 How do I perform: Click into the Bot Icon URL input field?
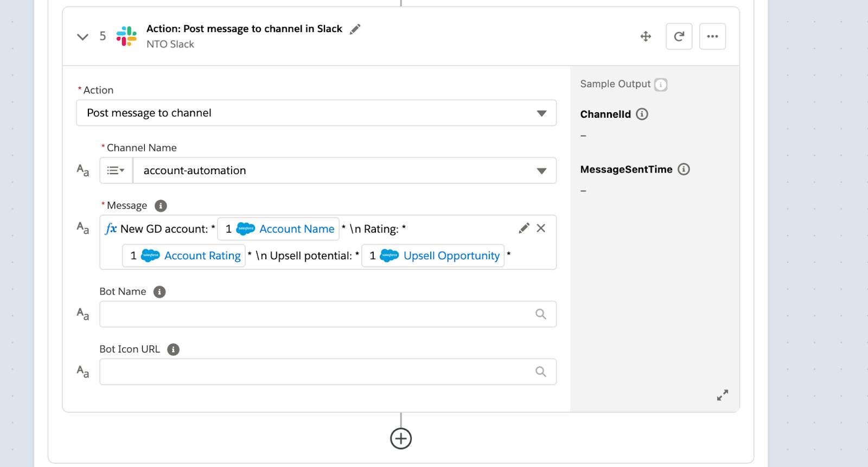click(328, 372)
